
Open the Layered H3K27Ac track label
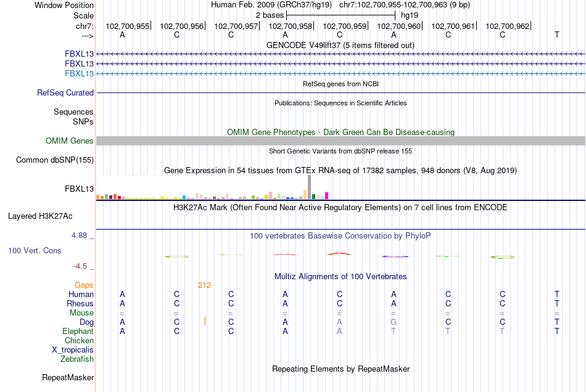[x=40, y=216]
